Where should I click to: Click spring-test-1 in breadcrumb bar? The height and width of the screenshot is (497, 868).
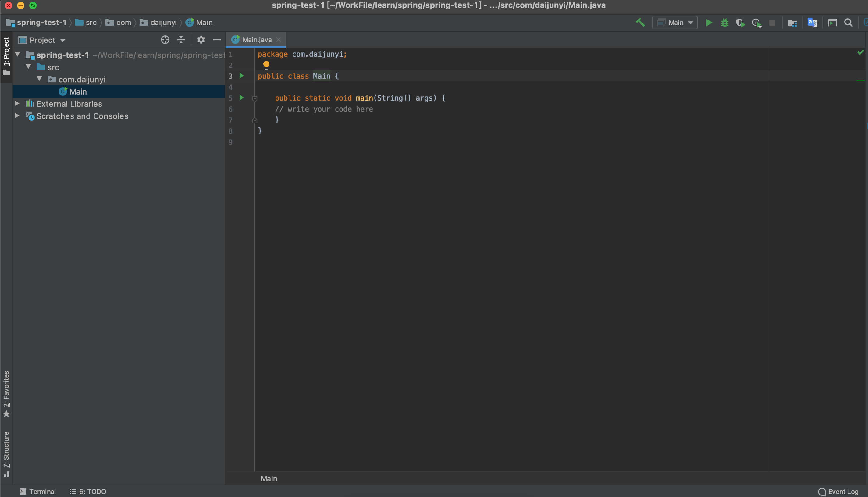[37, 23]
